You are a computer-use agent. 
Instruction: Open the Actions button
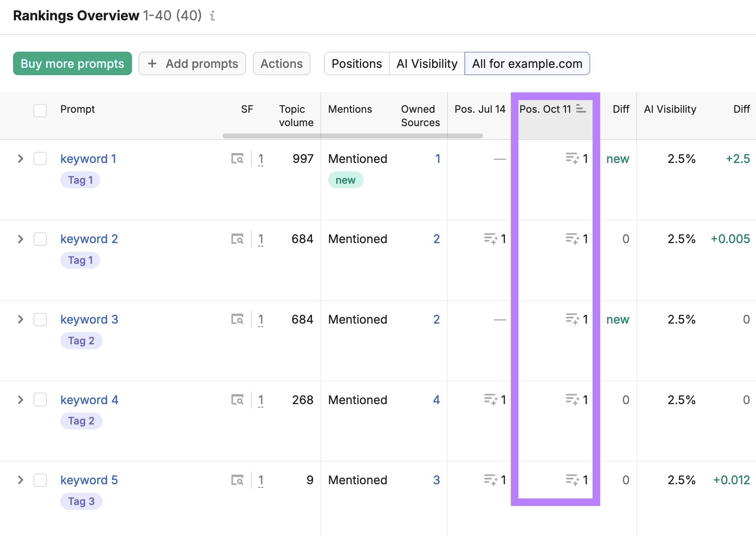(282, 63)
